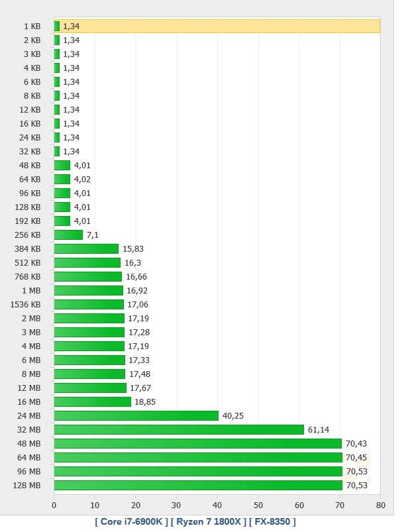Click the 128 MB bar
406x532 pixels.
tap(197, 485)
